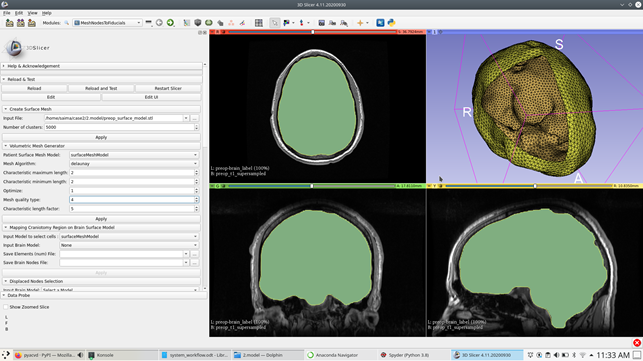
Task: Click the module search magnifier icon
Action: pos(66,23)
